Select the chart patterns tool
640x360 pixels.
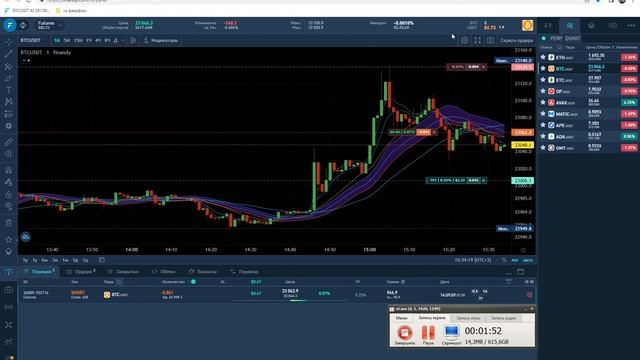pyautogui.click(x=9, y=102)
